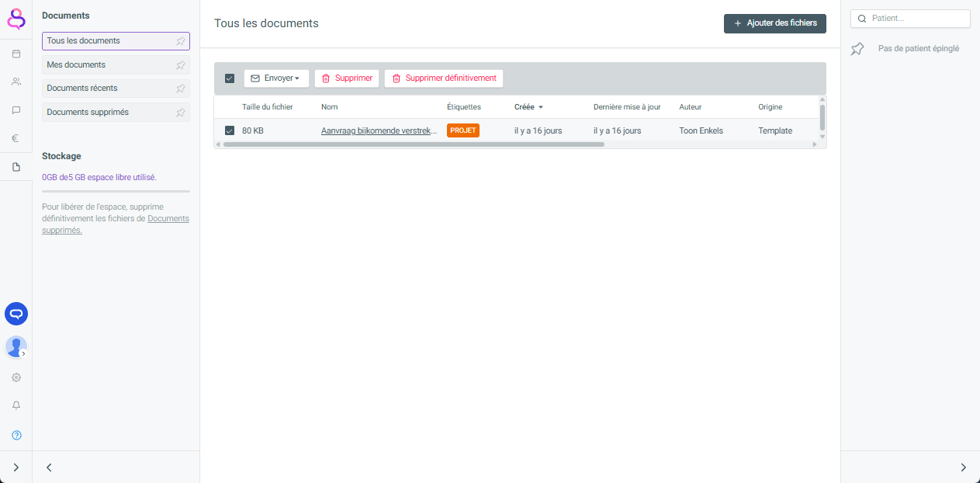Click the Supprimer définitivement button
Viewport: 980px width, 483px height.
pyautogui.click(x=444, y=78)
